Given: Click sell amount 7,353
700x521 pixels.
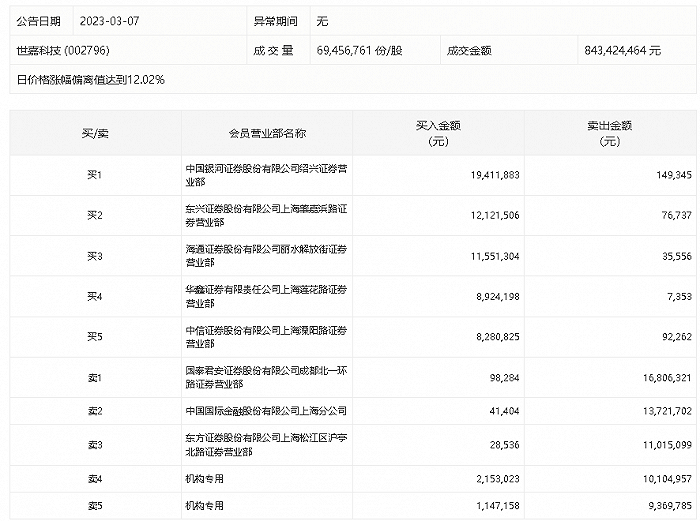Looking at the screenshot, I should [679, 296].
